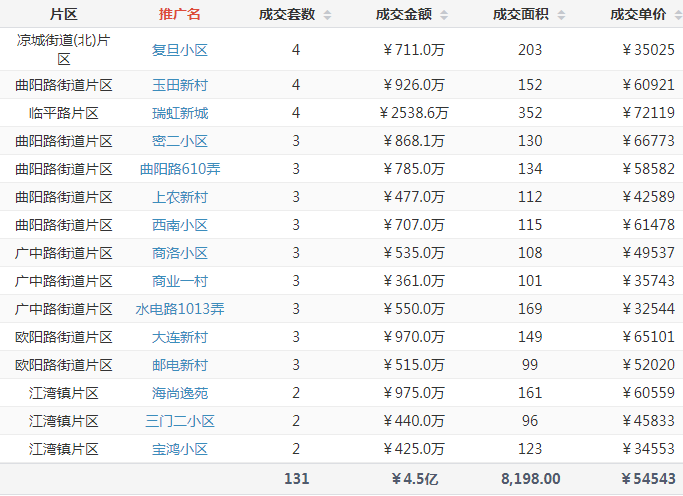
Task: Select the 临平路片区 cell
Action: [x=64, y=113]
